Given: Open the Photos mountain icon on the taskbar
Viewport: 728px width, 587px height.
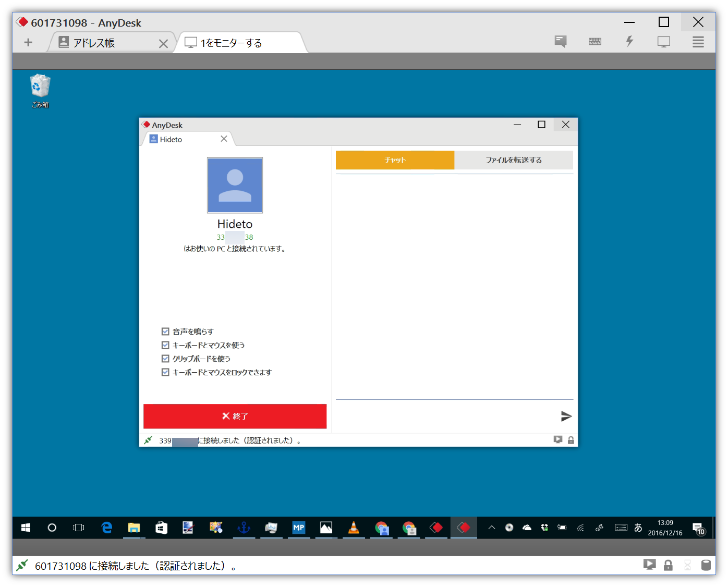Looking at the screenshot, I should pyautogui.click(x=326, y=528).
